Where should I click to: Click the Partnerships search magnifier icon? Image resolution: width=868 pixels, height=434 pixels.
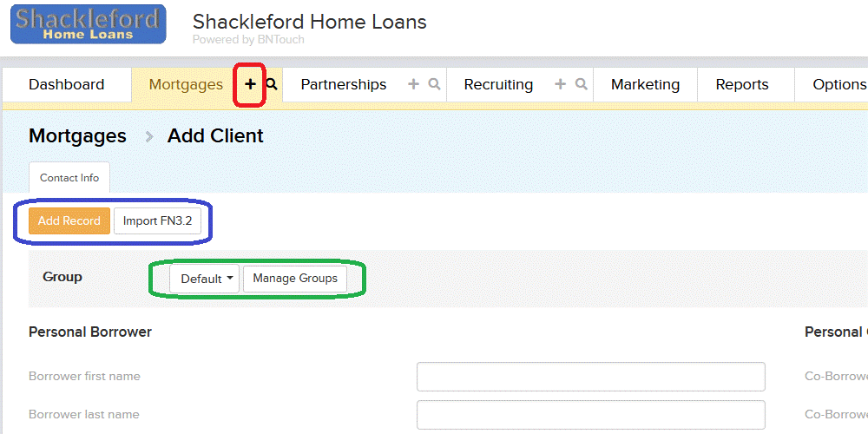[435, 84]
